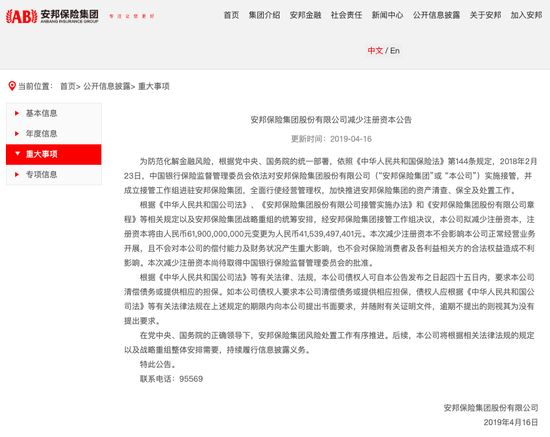Click the Anbang Insurance Group logo
This screenshot has height=437, width=550.
click(x=52, y=16)
